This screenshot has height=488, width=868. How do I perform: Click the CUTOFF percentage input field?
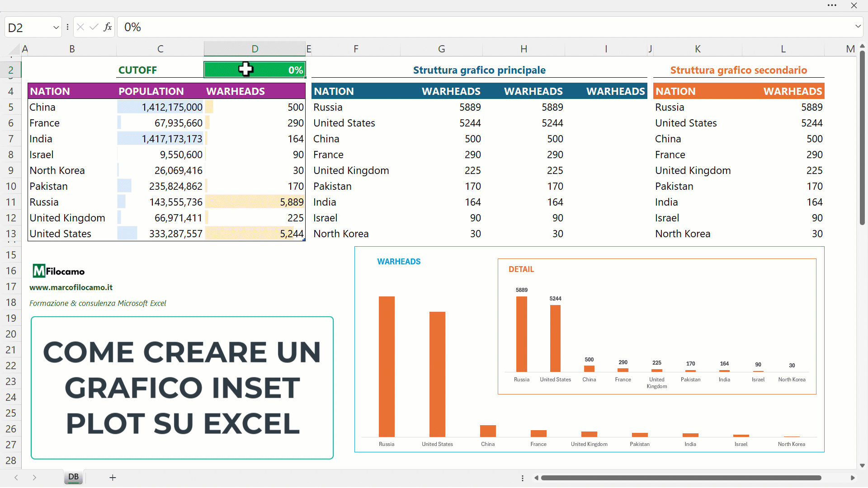tap(255, 70)
